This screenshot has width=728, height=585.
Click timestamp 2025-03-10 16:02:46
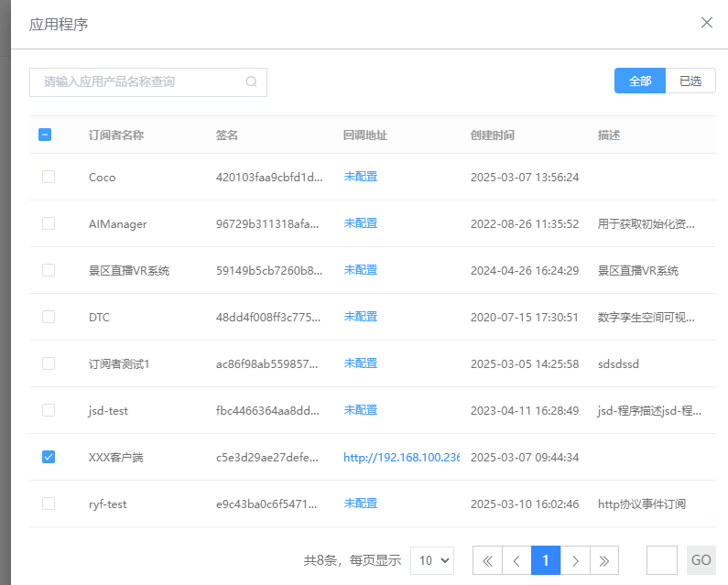525,504
